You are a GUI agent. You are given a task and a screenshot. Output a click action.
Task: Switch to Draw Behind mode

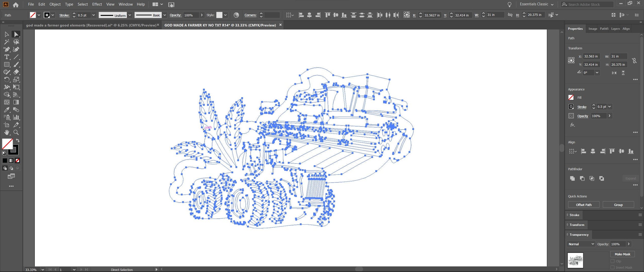(11, 168)
